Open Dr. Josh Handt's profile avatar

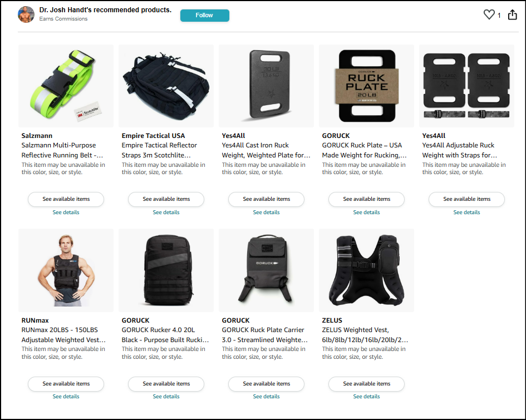pos(26,14)
